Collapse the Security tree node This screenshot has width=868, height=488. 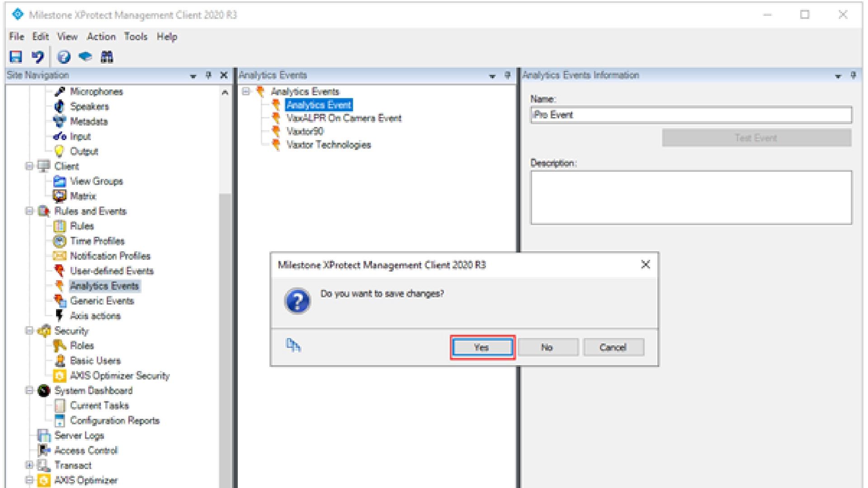coord(29,331)
